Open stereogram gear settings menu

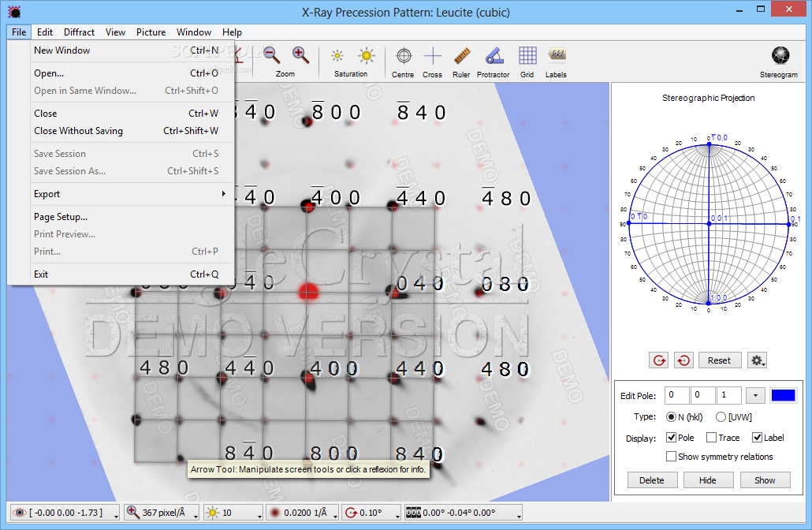757,360
